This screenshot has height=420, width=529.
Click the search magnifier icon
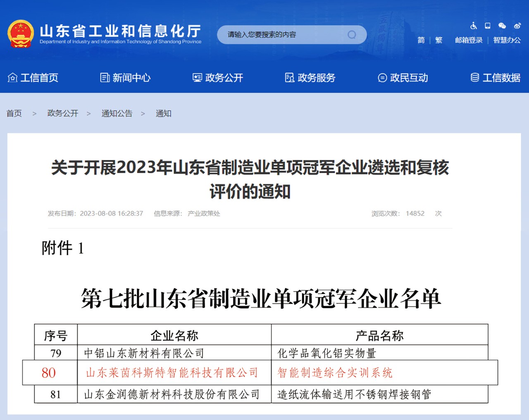352,35
